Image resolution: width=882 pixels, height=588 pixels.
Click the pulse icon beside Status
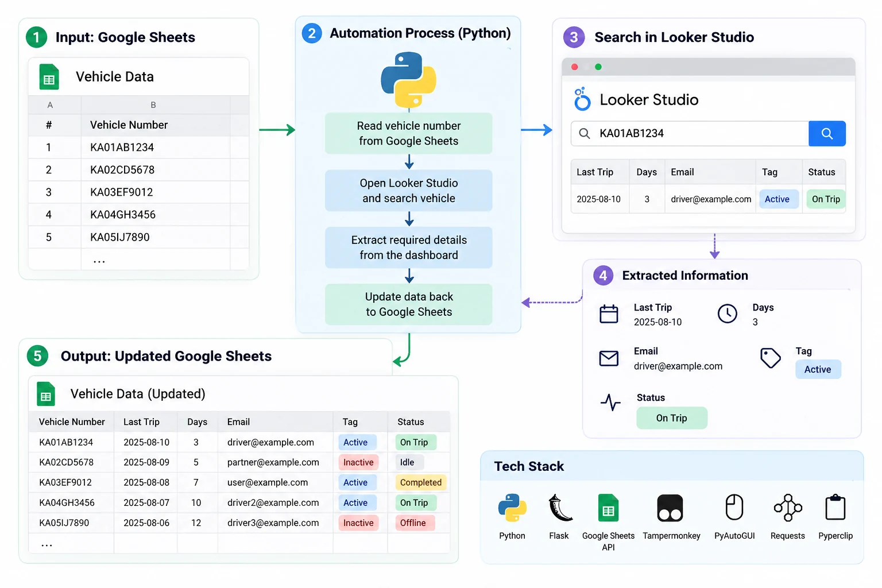tap(610, 402)
